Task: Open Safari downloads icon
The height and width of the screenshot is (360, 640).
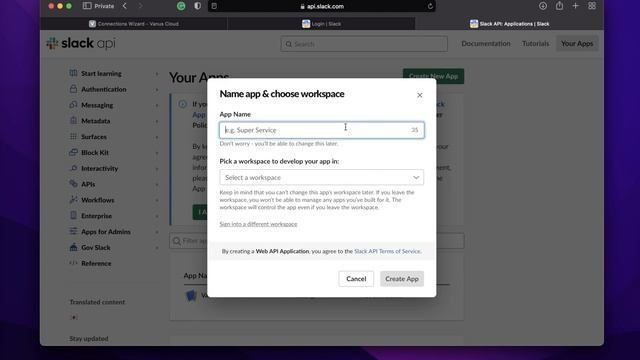Action: coord(543,6)
